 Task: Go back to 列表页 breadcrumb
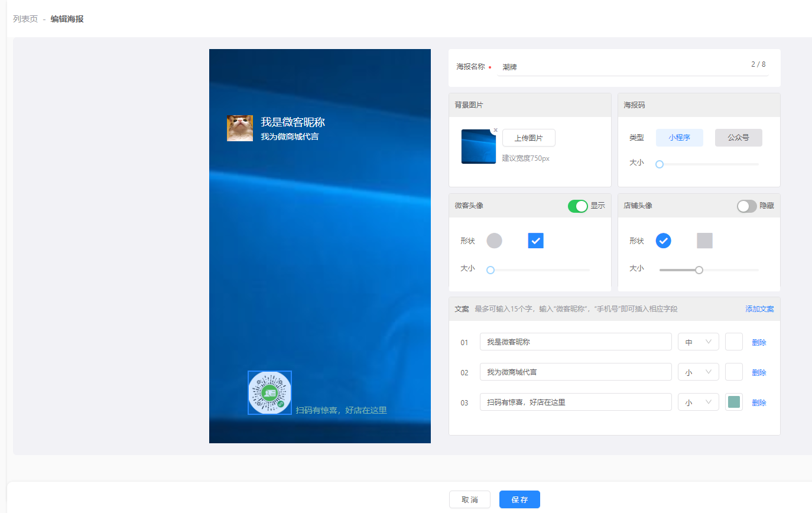pyautogui.click(x=25, y=19)
